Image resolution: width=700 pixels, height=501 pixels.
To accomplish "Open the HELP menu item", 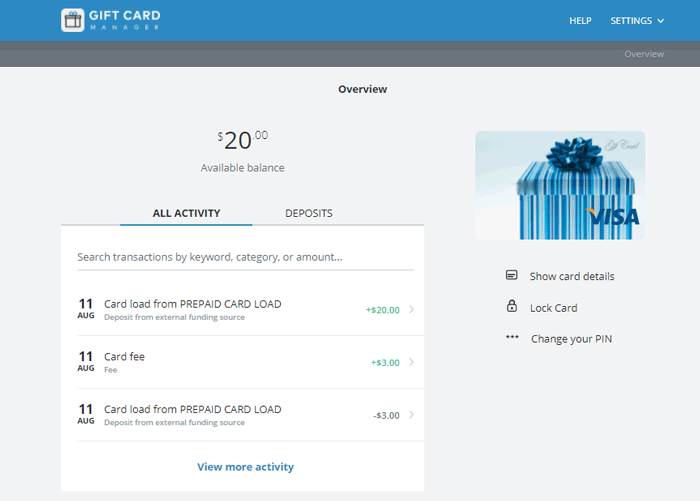I will pos(580,21).
